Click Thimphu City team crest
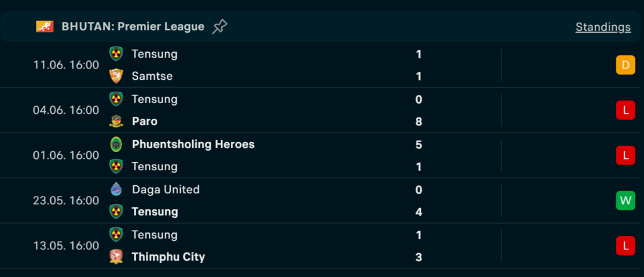The height and width of the screenshot is (277, 644). click(116, 256)
